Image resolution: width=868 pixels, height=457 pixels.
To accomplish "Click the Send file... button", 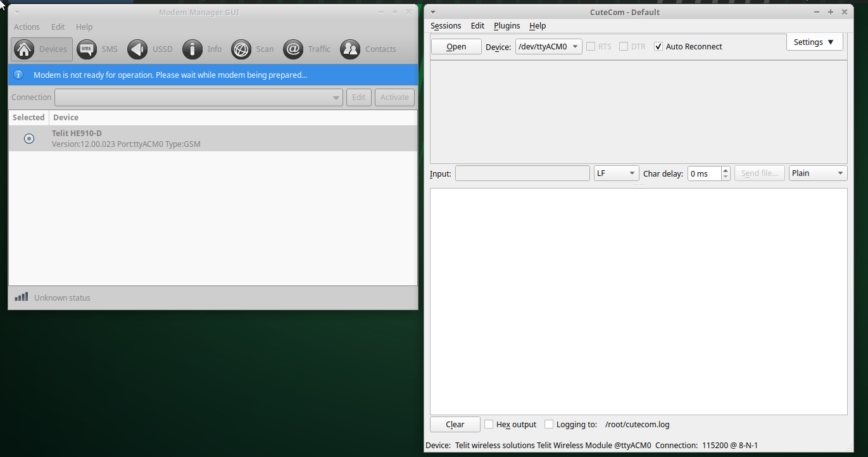I will click(x=760, y=173).
